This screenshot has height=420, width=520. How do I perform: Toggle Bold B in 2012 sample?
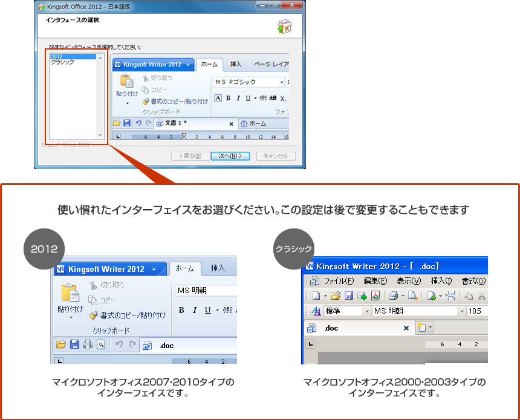point(181,310)
